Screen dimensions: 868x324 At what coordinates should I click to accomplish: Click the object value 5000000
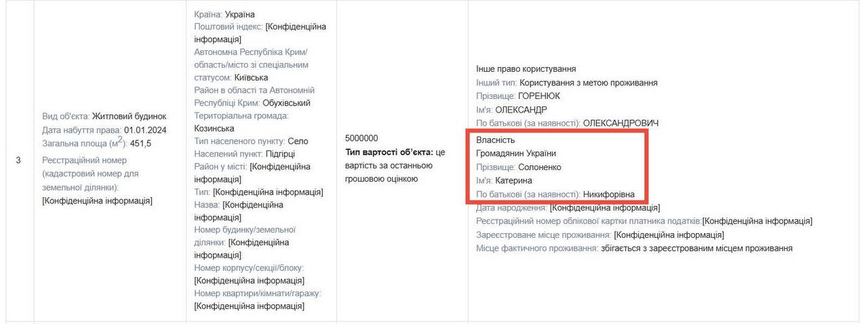pyautogui.click(x=361, y=138)
